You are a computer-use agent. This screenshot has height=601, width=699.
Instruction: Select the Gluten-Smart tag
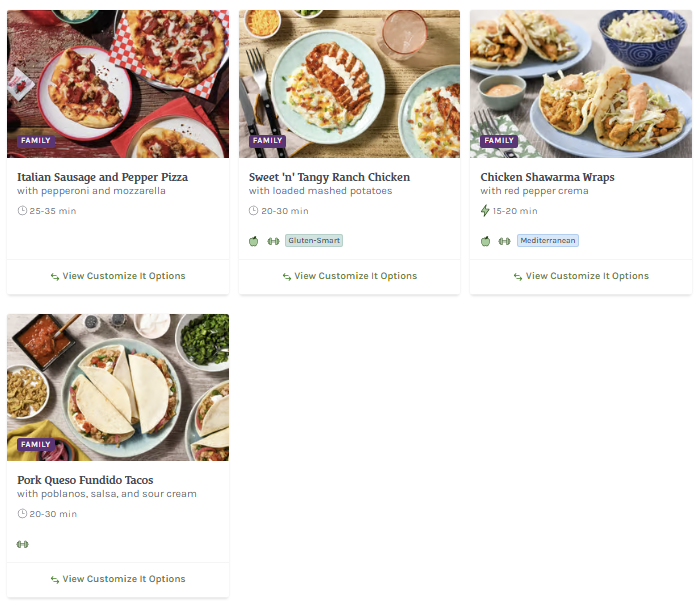314,241
